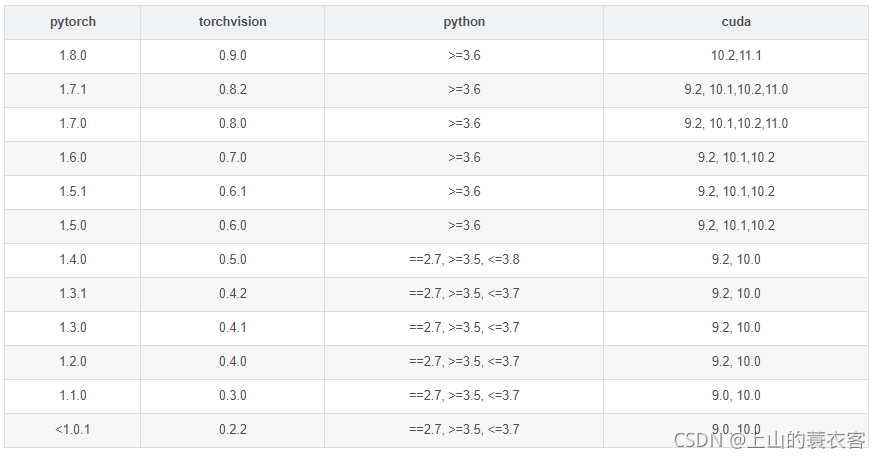Select torchvision 0.2.2 cell
Image resolution: width=880 pixels, height=458 pixels.
pyautogui.click(x=232, y=430)
